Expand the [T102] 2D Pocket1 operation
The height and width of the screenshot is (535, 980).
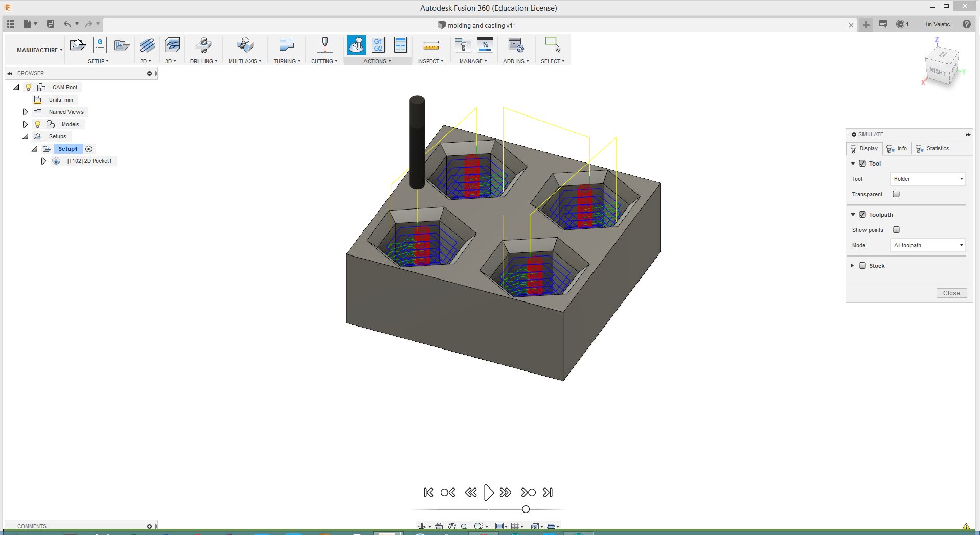[43, 161]
